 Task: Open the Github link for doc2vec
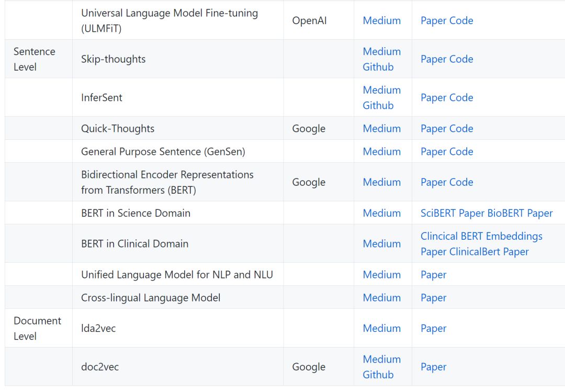pos(378,375)
